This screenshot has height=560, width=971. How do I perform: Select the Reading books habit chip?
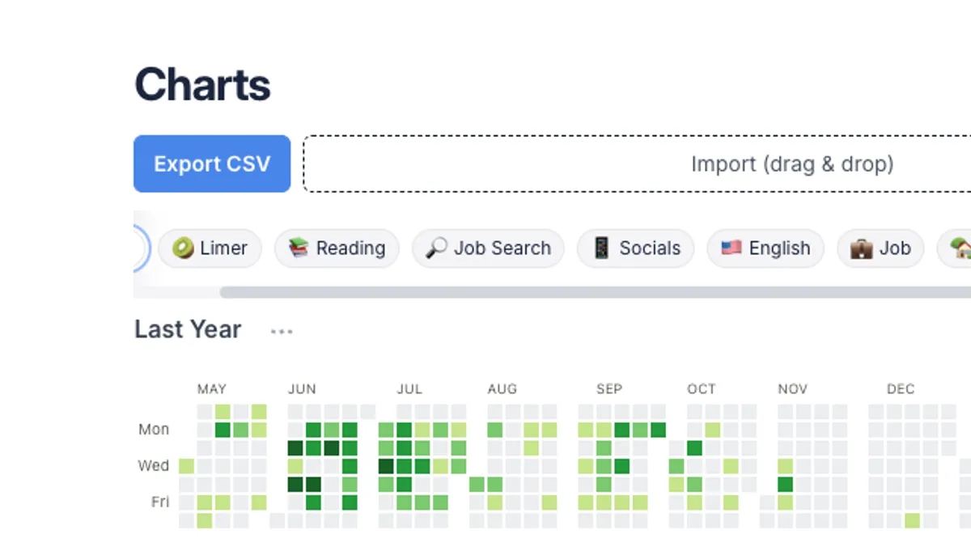point(337,248)
